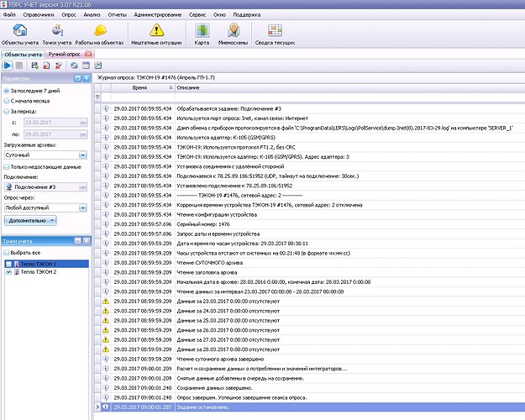
Task: Open the Опрос menu
Action: (69, 15)
